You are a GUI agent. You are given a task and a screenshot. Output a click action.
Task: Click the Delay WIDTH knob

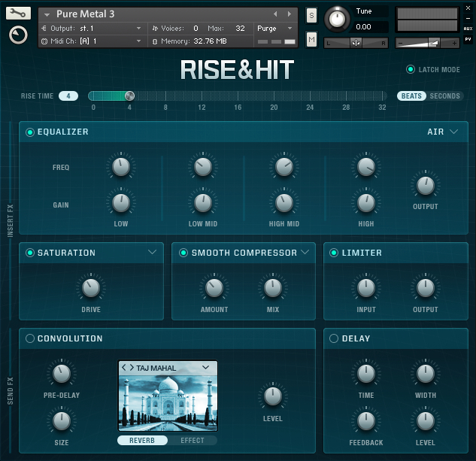click(x=426, y=373)
